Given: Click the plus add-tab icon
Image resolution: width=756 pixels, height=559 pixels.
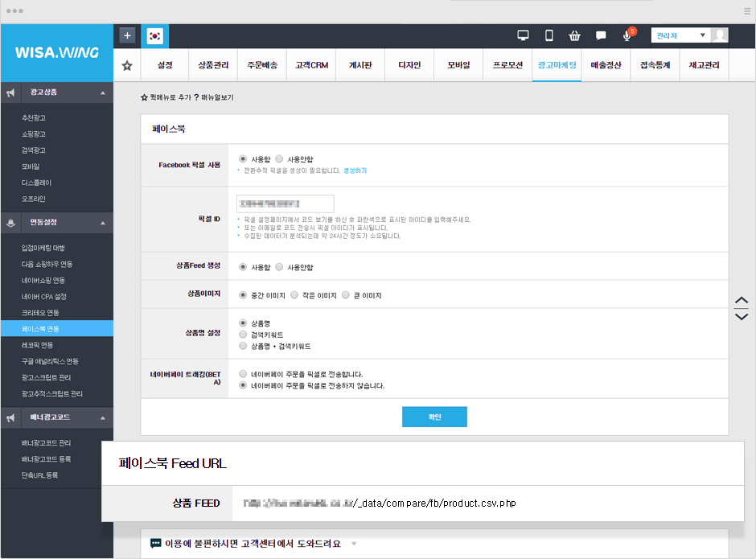Looking at the screenshot, I should tap(127, 35).
